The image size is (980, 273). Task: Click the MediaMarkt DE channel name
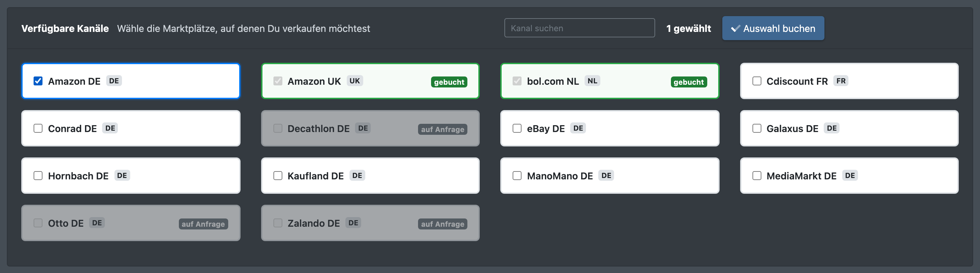click(801, 176)
